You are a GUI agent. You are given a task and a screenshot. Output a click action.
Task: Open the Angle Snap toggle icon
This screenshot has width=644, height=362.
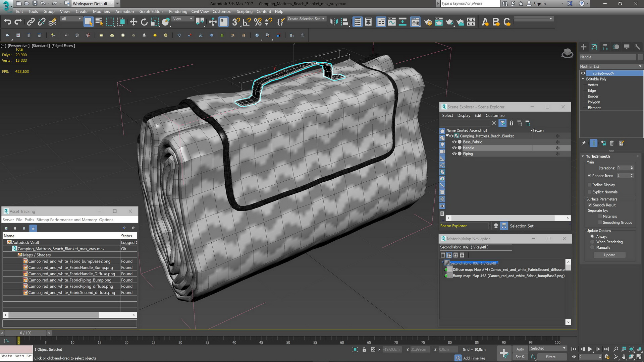[247, 22]
